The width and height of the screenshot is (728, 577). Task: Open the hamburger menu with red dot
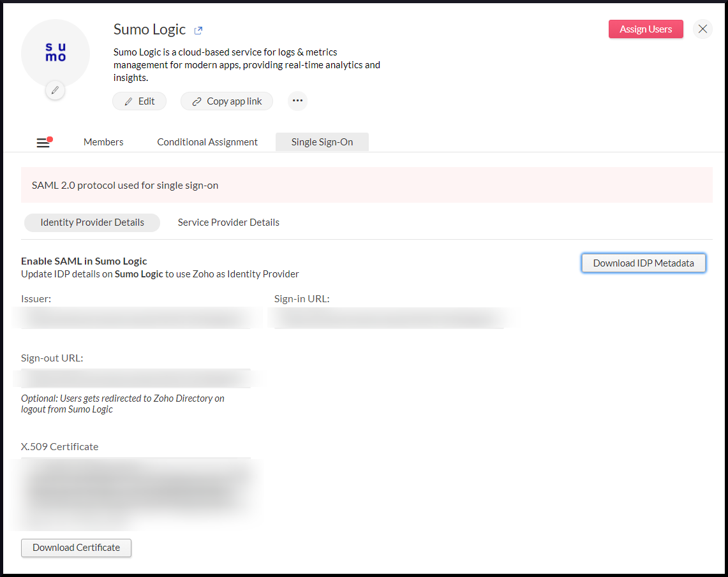pyautogui.click(x=44, y=142)
